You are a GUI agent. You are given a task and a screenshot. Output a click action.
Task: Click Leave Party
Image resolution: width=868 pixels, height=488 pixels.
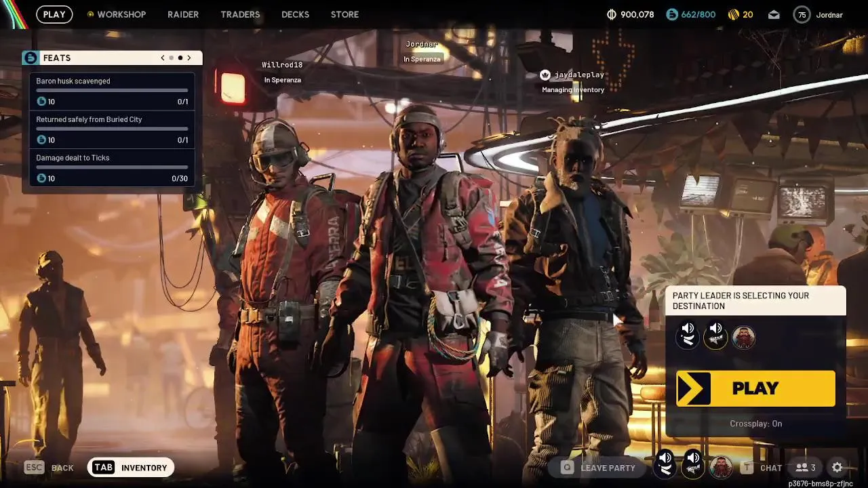tap(598, 468)
